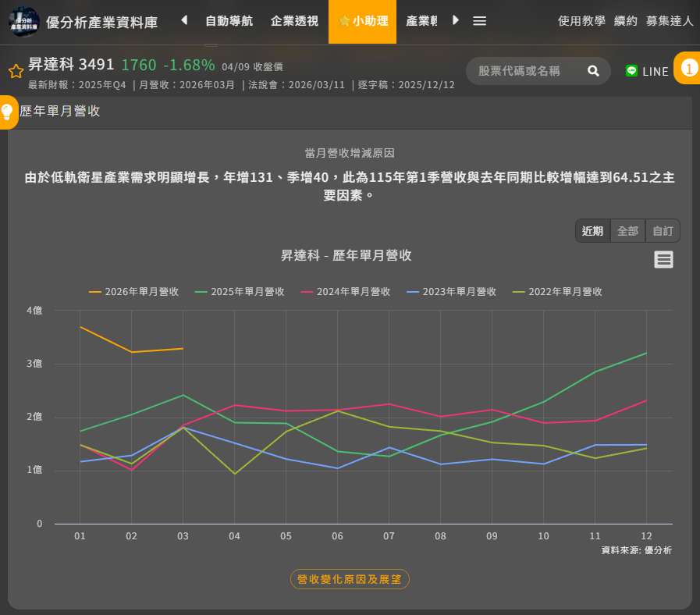Add 昇達科 to favorites with star icon
The image size is (700, 615).
[x=16, y=72]
